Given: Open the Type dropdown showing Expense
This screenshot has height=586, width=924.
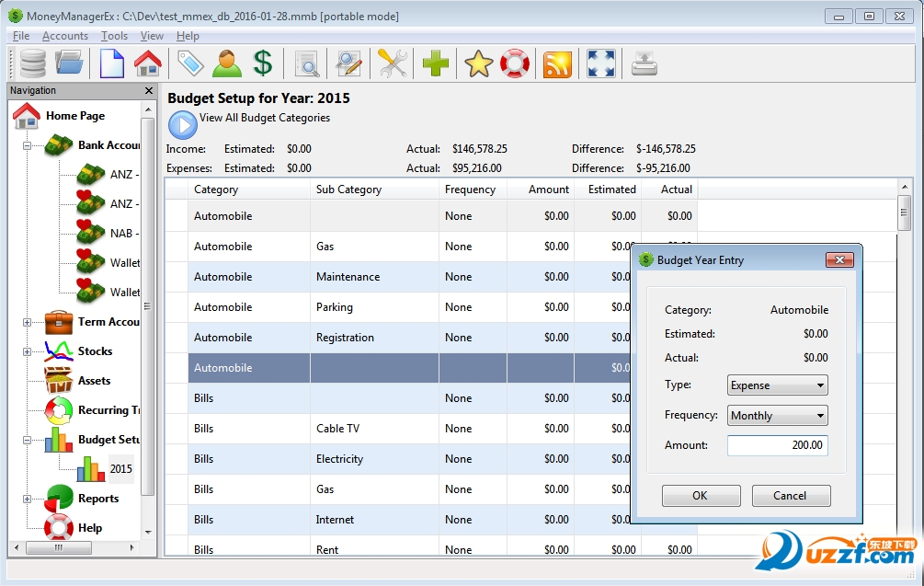Looking at the screenshot, I should (x=777, y=385).
